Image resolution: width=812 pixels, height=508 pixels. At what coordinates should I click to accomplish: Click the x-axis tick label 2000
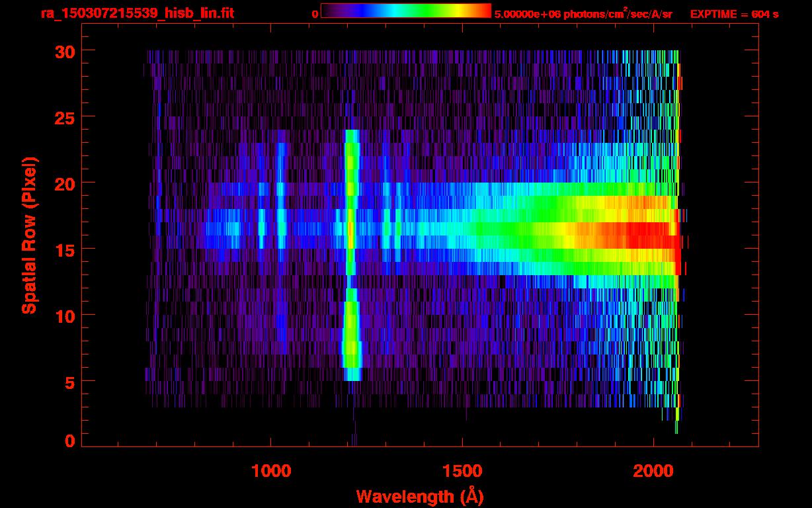[x=654, y=470]
